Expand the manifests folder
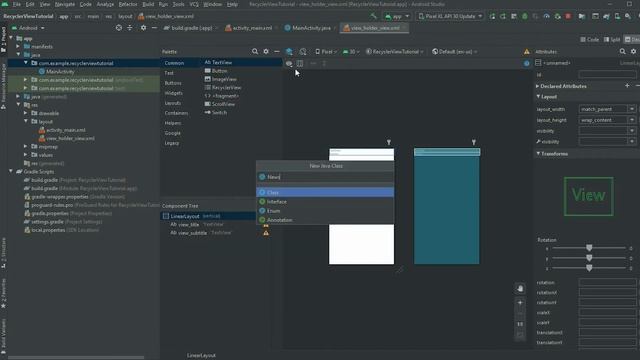The width and height of the screenshot is (640, 360). (18, 47)
